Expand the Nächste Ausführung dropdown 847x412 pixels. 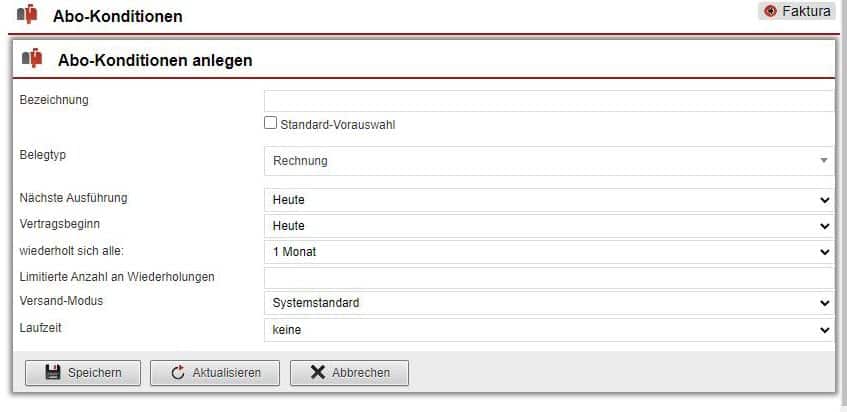pyautogui.click(x=548, y=200)
